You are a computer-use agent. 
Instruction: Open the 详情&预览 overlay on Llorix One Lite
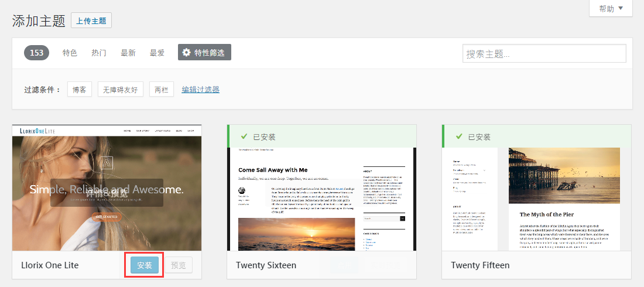pyautogui.click(x=107, y=193)
